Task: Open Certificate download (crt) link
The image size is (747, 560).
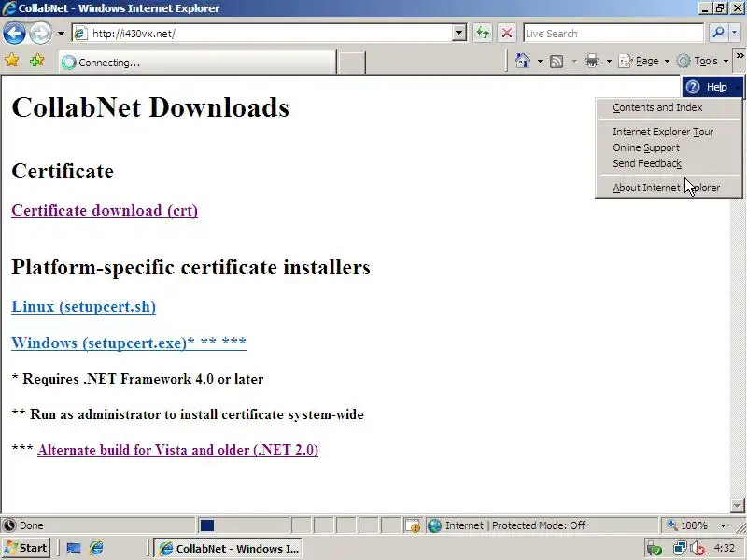Action: coord(105,211)
